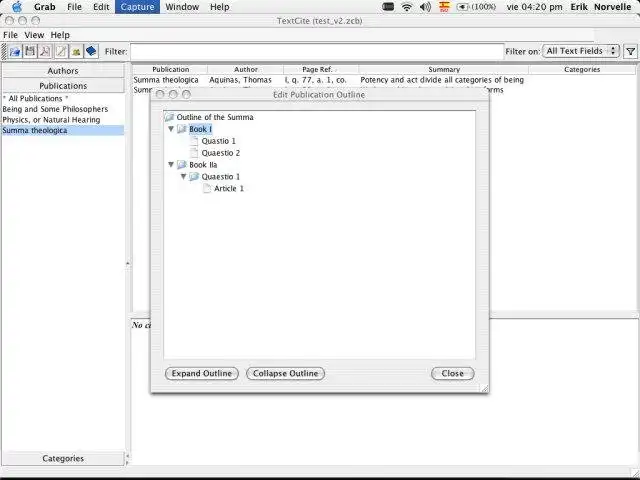Click the Potency and act divide summary cell
The image size is (640, 480).
[442, 80]
